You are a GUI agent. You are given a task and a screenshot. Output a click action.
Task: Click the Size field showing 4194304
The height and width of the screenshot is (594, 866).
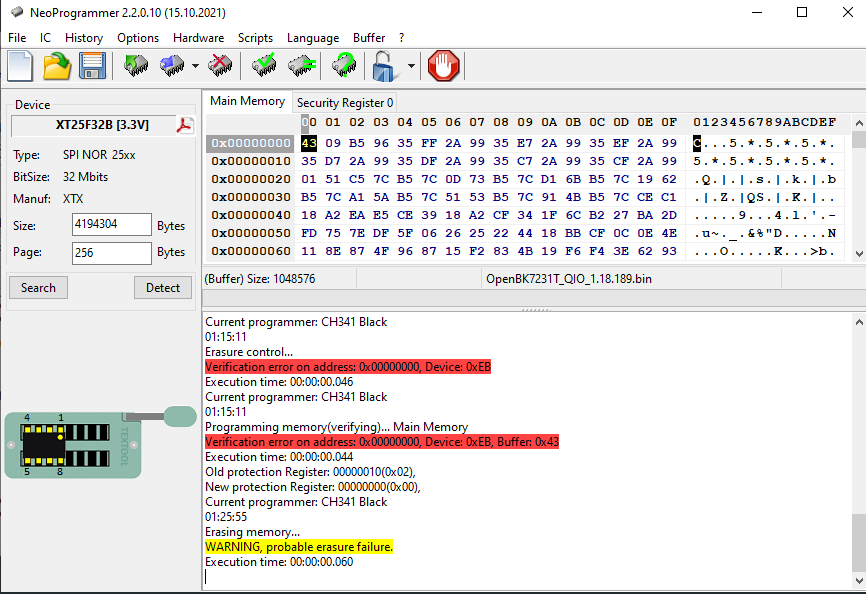(x=111, y=225)
